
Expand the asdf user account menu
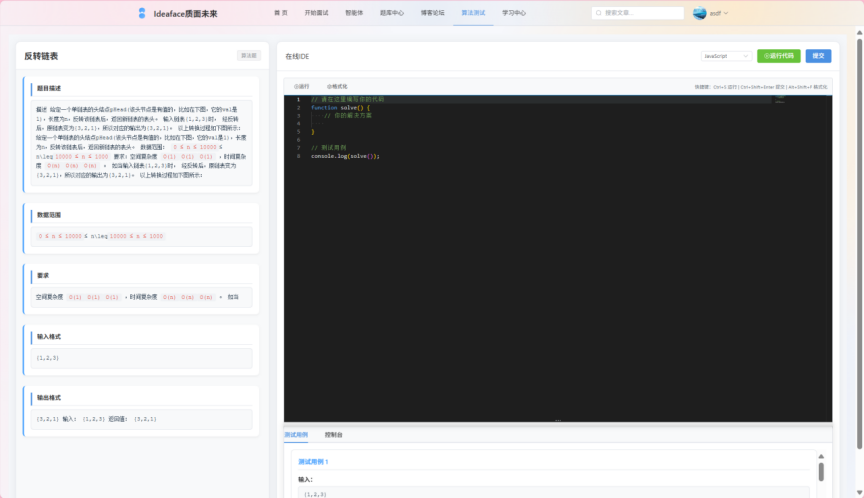pyautogui.click(x=718, y=14)
